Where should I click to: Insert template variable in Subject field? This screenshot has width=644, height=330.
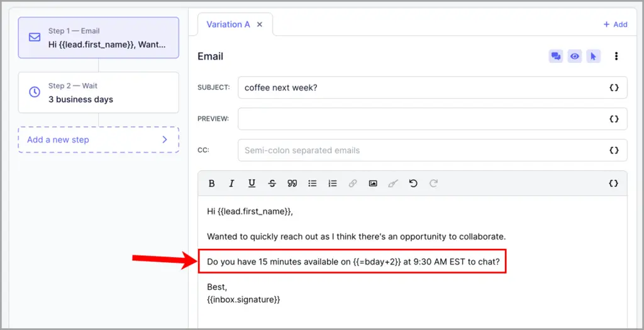(614, 87)
